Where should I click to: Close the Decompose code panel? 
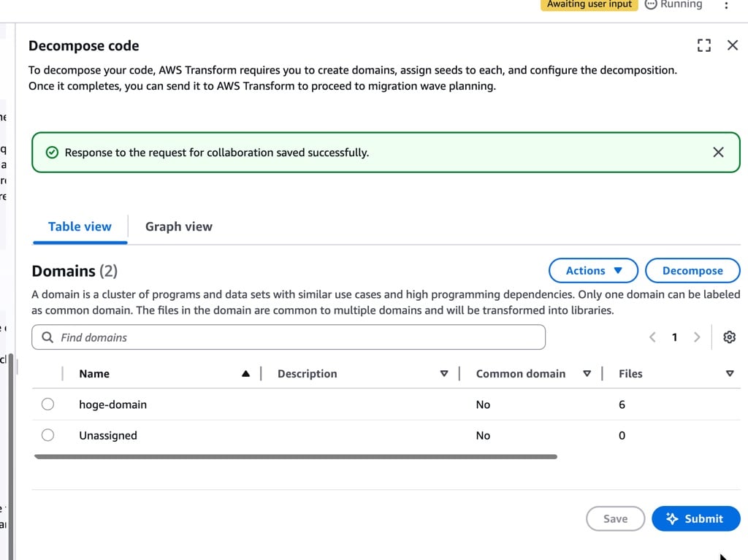pyautogui.click(x=732, y=45)
